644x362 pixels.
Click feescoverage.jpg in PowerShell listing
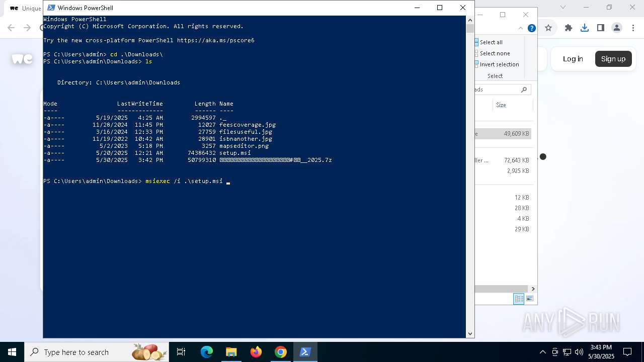pos(248,125)
